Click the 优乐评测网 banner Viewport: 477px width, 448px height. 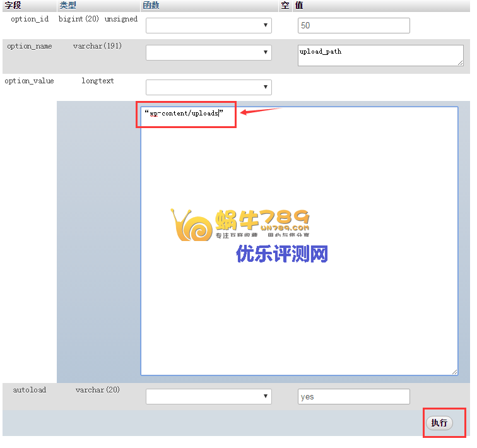[x=283, y=254]
